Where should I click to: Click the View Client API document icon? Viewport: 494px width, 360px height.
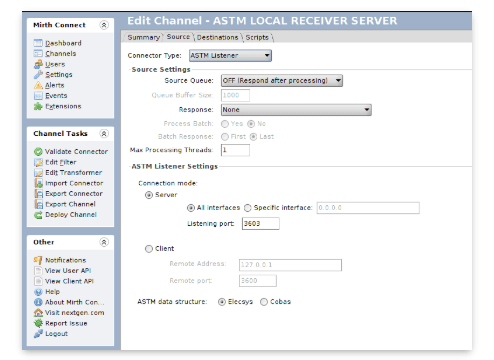point(38,281)
